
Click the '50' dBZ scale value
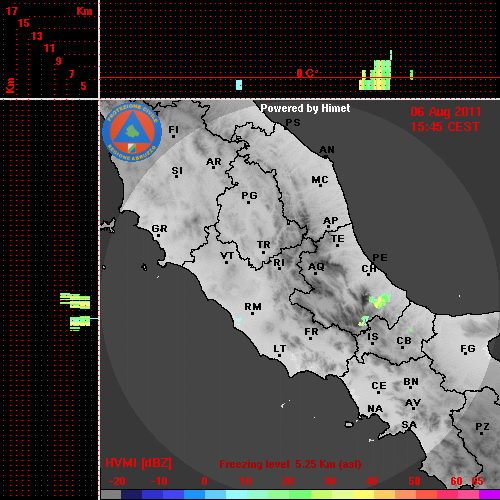tap(414, 481)
